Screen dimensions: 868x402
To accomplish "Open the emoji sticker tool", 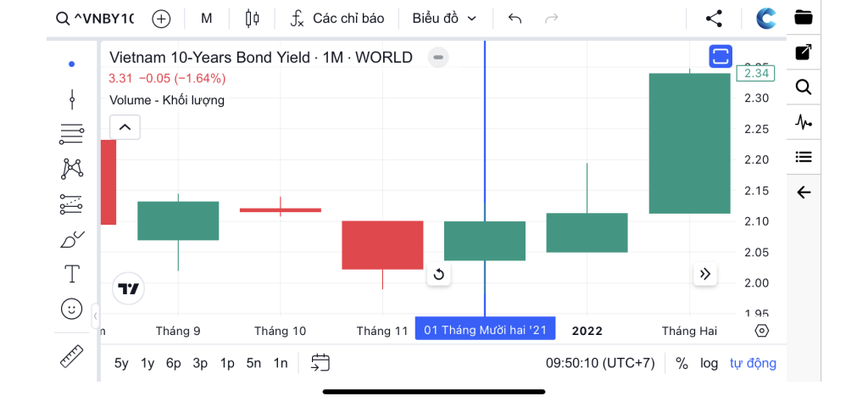I will 71,309.
